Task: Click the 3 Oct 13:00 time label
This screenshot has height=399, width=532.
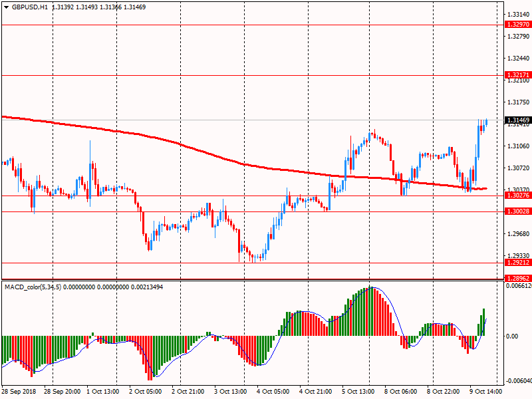Action: click(230, 392)
